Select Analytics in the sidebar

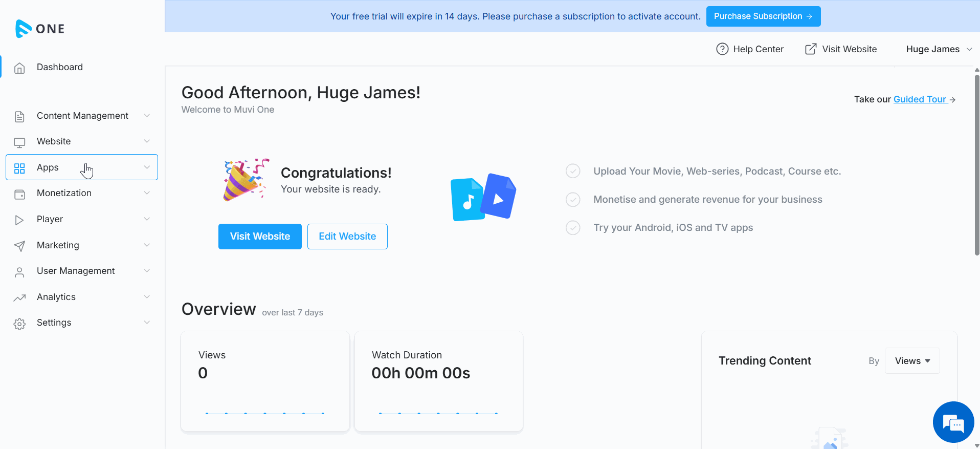82,297
